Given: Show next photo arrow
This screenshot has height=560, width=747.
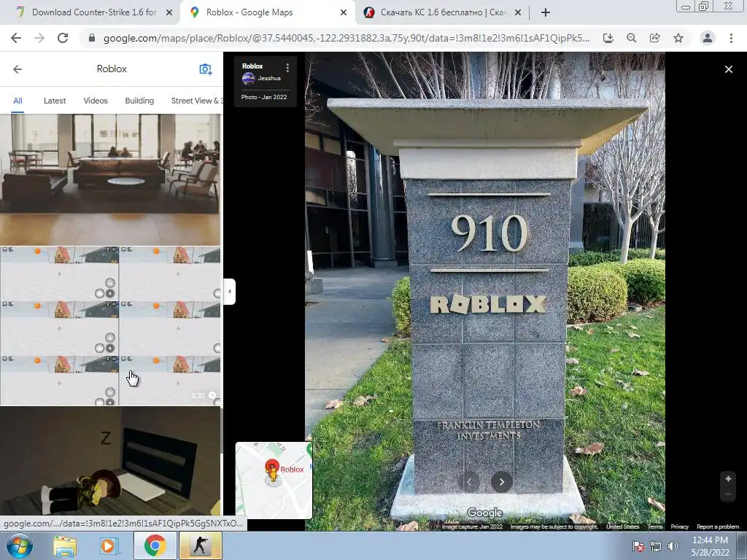Looking at the screenshot, I should (502, 482).
